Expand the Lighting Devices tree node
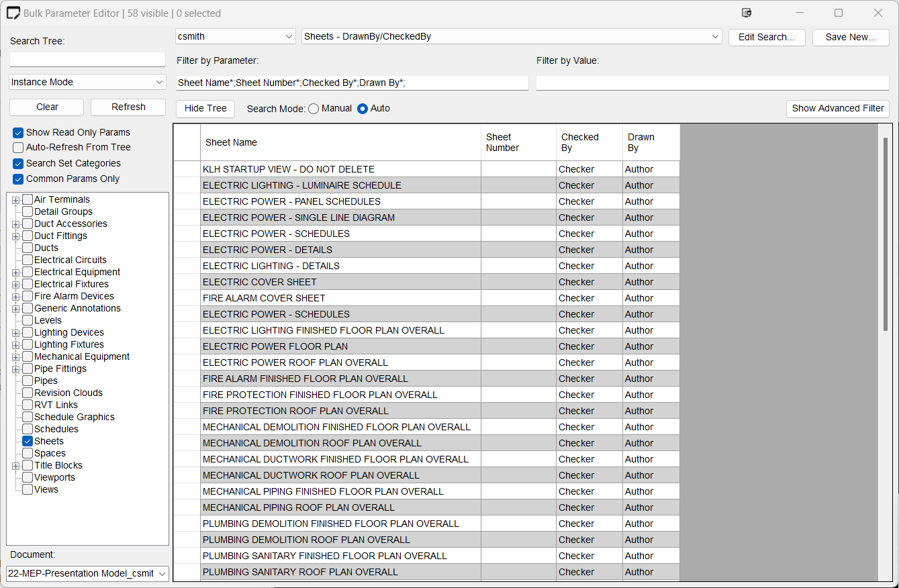The width and height of the screenshot is (899, 588). pyautogui.click(x=15, y=333)
